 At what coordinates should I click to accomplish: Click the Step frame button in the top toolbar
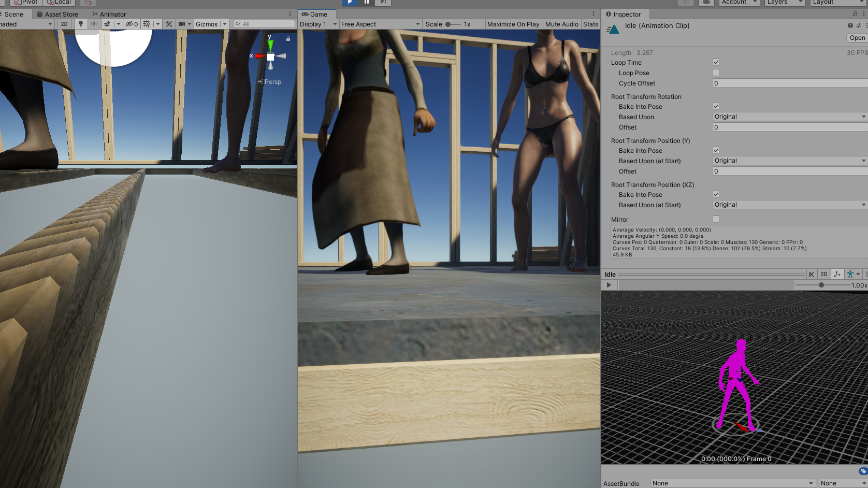[x=383, y=3]
